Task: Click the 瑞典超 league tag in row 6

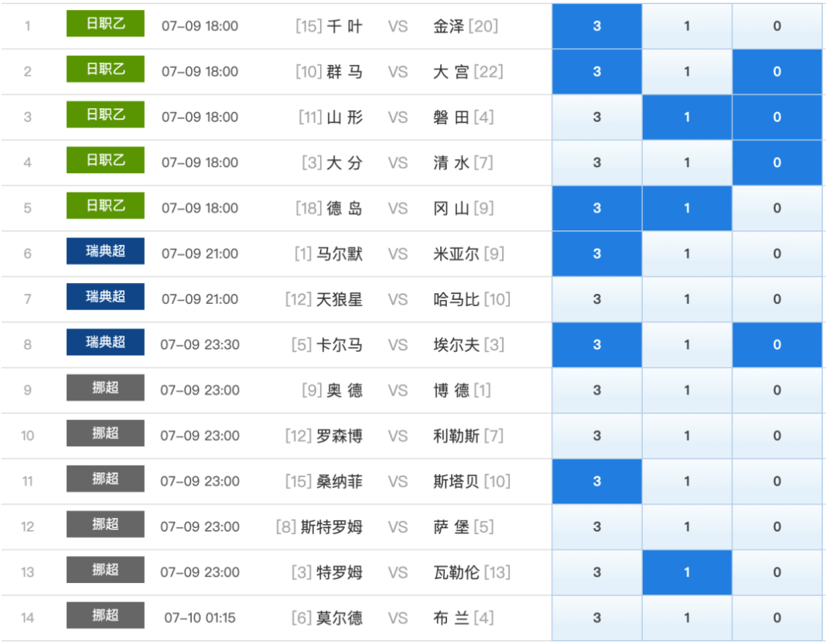Action: 105,251
